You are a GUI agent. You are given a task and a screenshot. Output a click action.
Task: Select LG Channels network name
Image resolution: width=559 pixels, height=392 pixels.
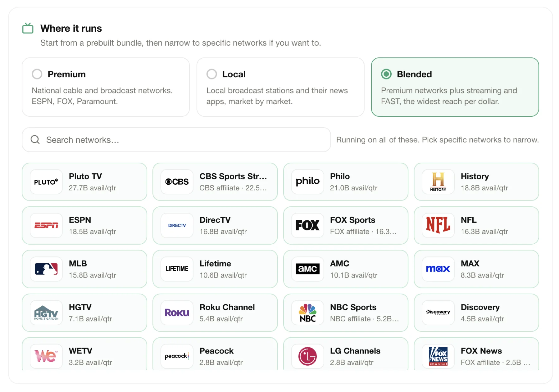[355, 351]
